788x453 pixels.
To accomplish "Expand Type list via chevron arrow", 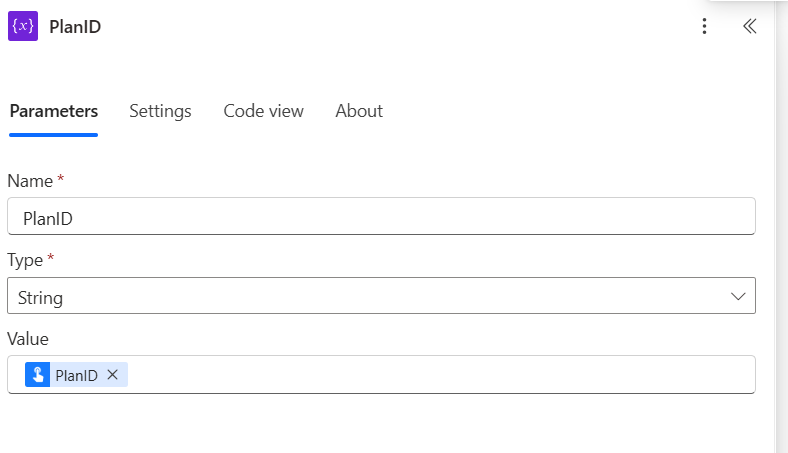I will pos(738,297).
